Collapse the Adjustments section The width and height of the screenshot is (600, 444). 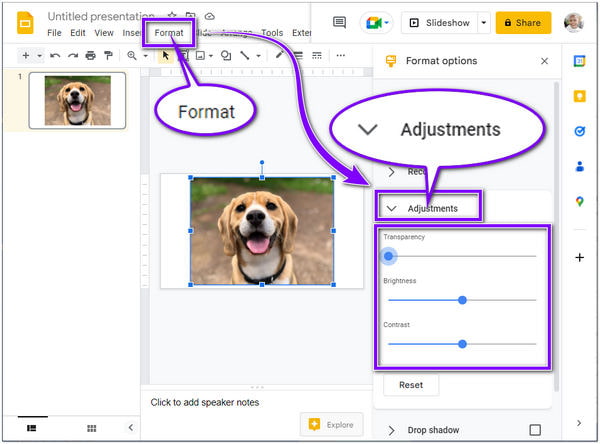[x=391, y=209]
